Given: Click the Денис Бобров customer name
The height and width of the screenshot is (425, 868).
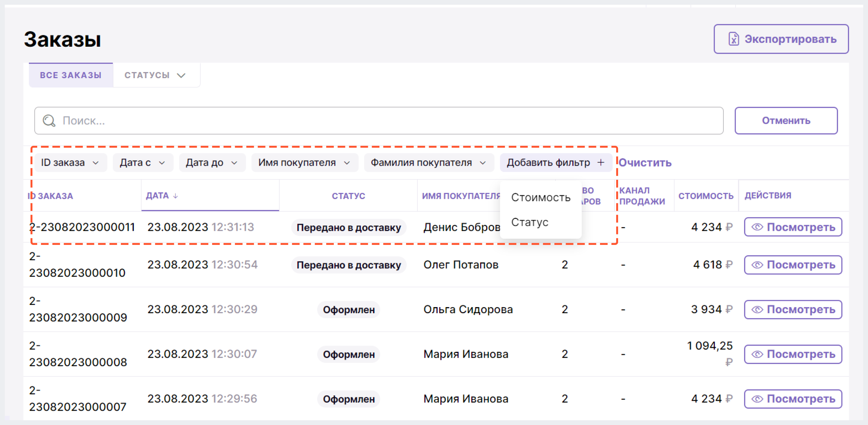Looking at the screenshot, I should [461, 227].
